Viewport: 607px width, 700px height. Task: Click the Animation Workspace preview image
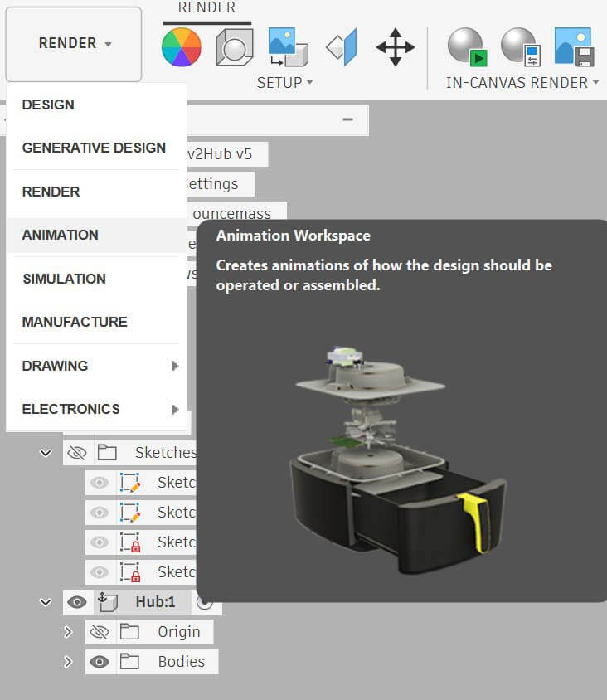401,459
